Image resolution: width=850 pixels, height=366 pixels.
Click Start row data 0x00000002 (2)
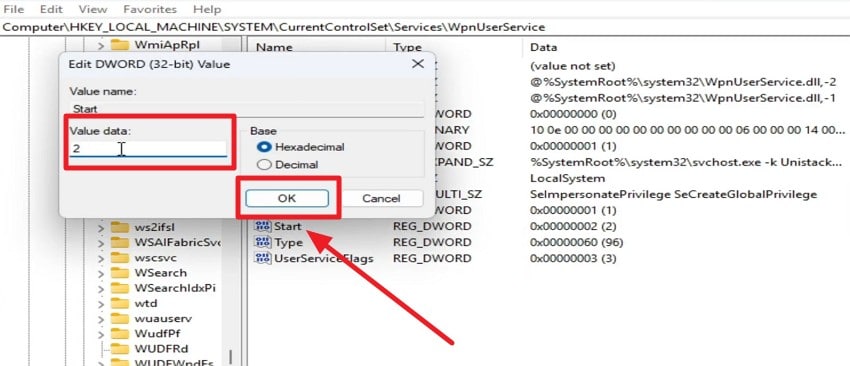pyautogui.click(x=572, y=226)
